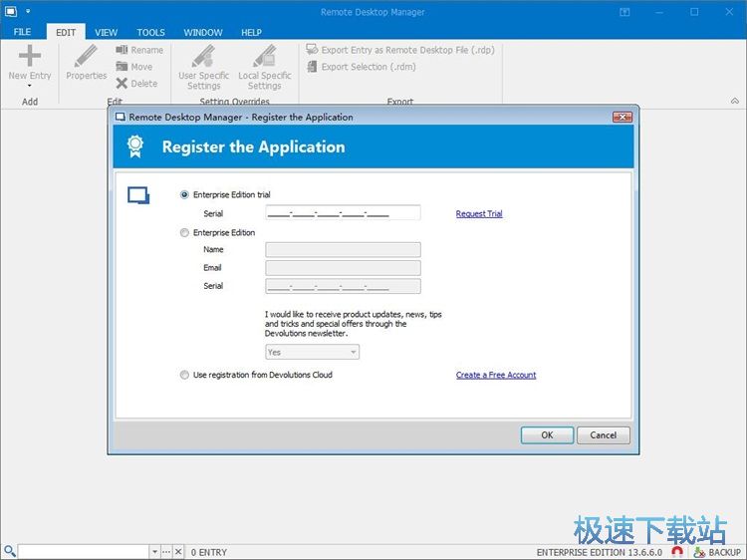
Task: Select Use registration from Devolutions Cloud
Action: (184, 375)
